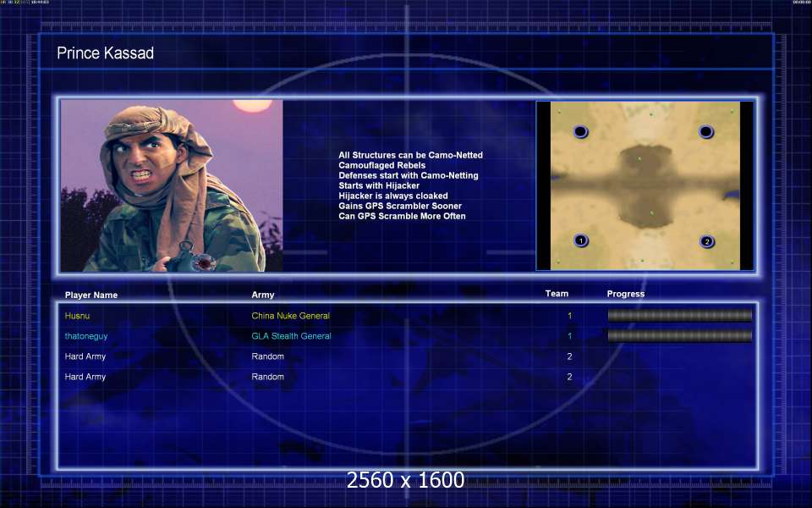
Task: Click Husnu's loading progress bar
Action: click(679, 315)
